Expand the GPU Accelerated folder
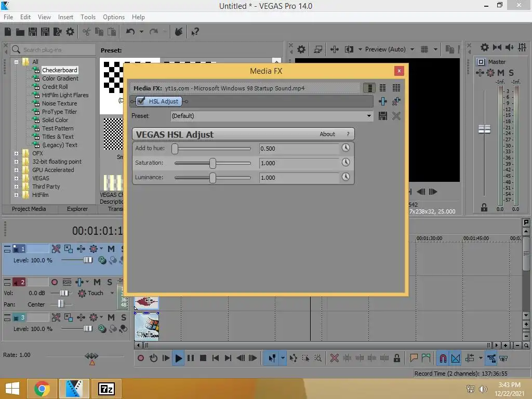The image size is (532, 399). coord(16,170)
